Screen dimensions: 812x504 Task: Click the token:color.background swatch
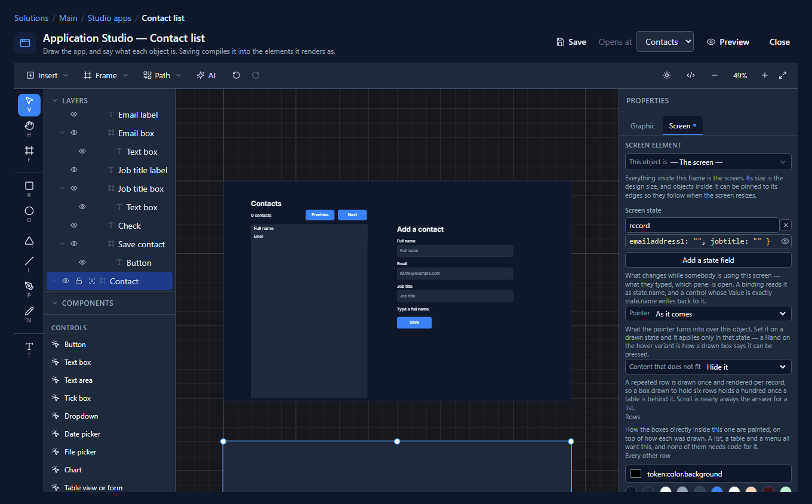click(x=636, y=474)
